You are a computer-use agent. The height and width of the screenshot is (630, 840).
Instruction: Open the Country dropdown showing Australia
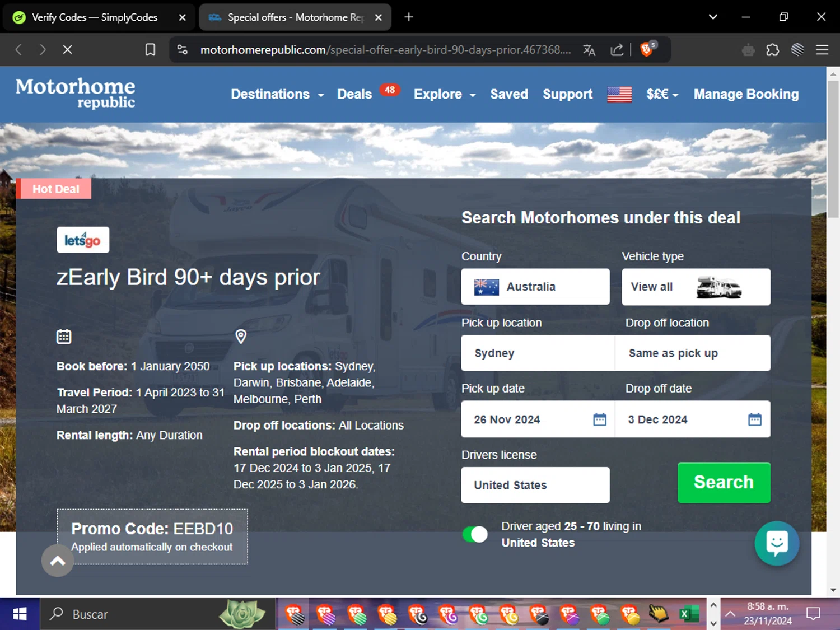click(x=535, y=287)
